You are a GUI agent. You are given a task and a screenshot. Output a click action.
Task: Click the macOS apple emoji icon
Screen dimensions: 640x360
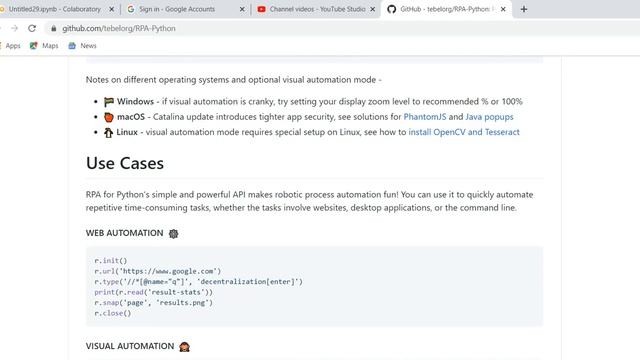109,117
